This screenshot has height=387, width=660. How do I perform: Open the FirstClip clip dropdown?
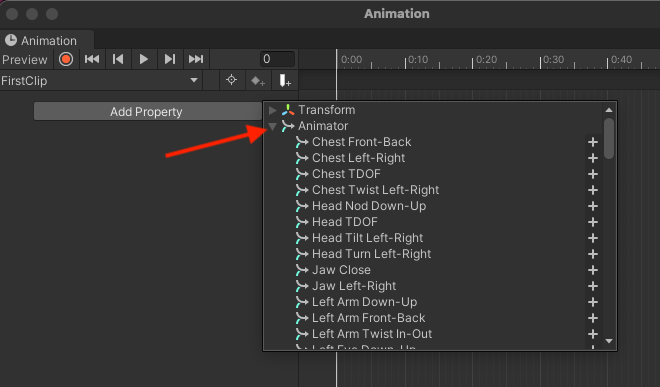tap(100, 80)
